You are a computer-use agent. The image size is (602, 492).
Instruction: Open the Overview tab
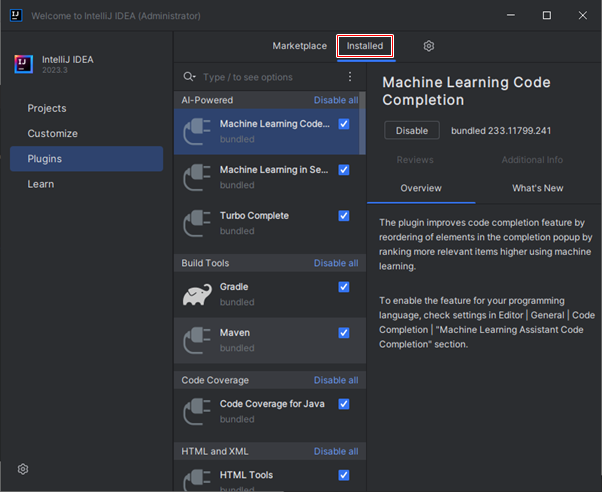click(421, 188)
